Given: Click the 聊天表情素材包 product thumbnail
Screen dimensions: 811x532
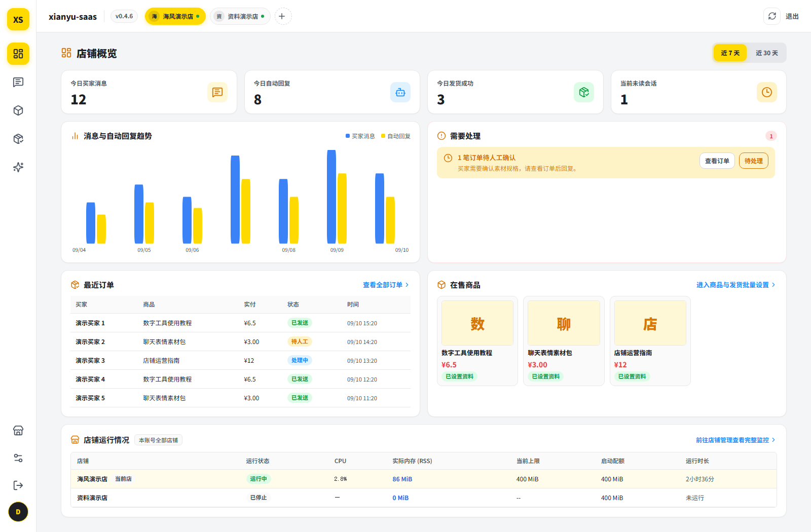Looking at the screenshot, I should click(x=564, y=323).
